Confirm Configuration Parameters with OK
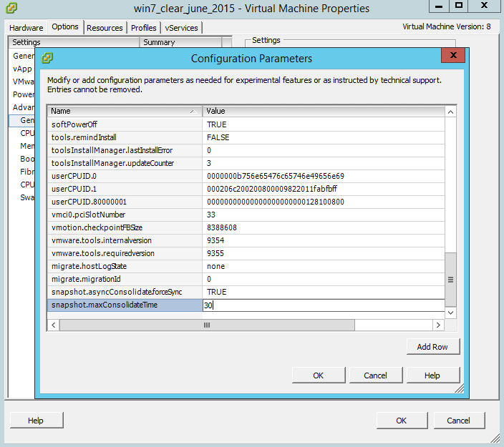 tap(318, 375)
